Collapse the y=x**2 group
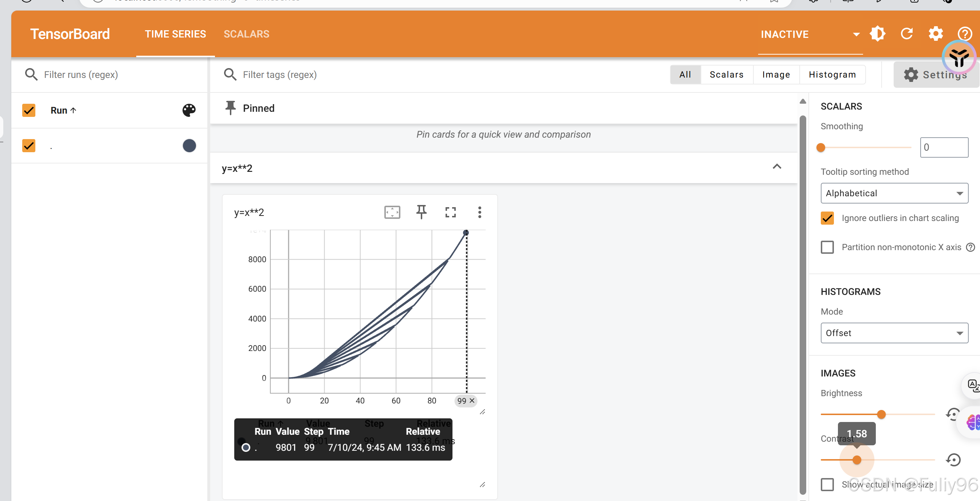980x501 pixels. pyautogui.click(x=777, y=166)
